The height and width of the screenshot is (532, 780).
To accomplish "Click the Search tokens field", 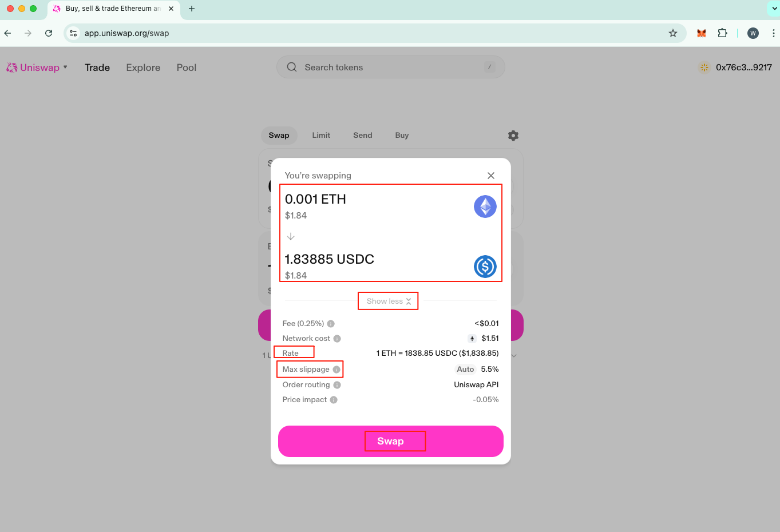I will tap(391, 68).
